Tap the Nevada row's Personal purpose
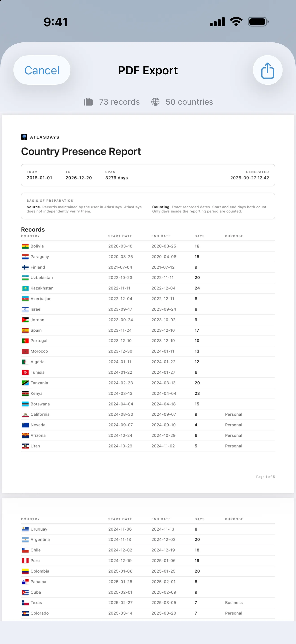 [x=234, y=425]
